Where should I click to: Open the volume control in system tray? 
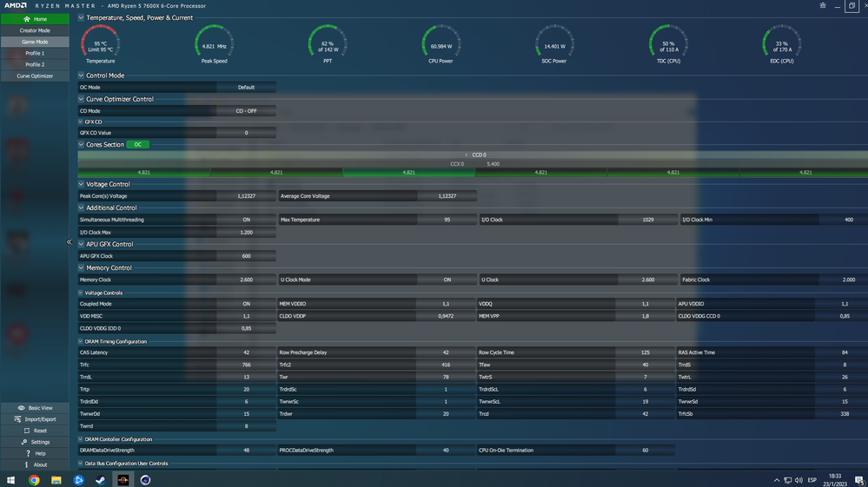click(798, 480)
